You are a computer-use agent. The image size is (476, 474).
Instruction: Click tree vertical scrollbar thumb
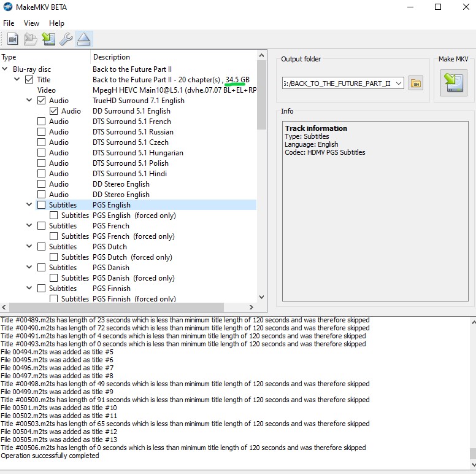click(261, 95)
